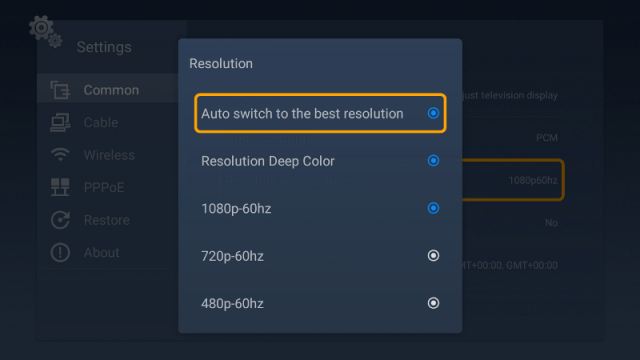Select the 720p-60hz option label

click(x=232, y=256)
